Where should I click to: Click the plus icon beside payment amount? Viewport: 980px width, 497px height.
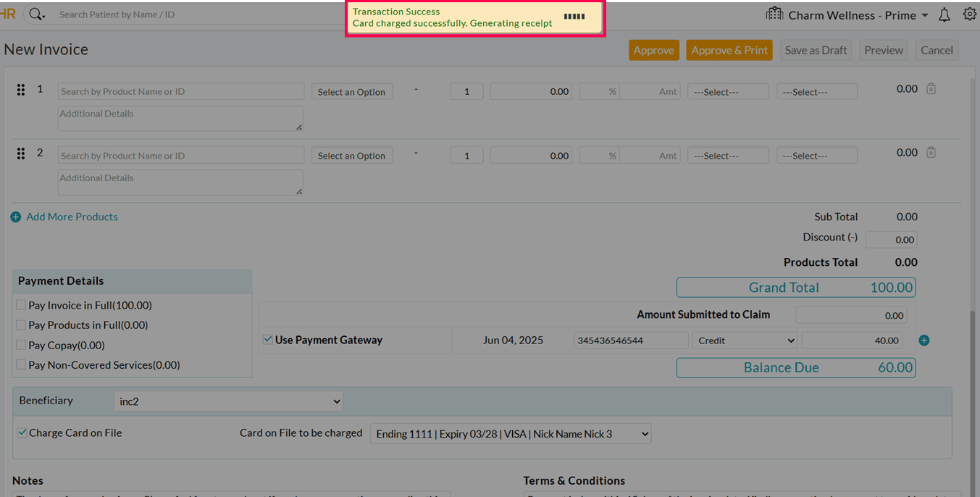pos(924,341)
